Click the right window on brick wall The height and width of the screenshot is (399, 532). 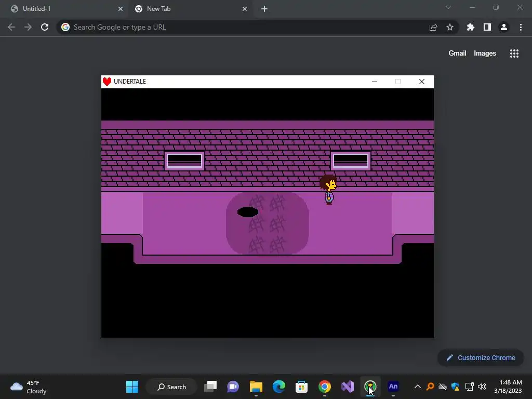click(351, 160)
